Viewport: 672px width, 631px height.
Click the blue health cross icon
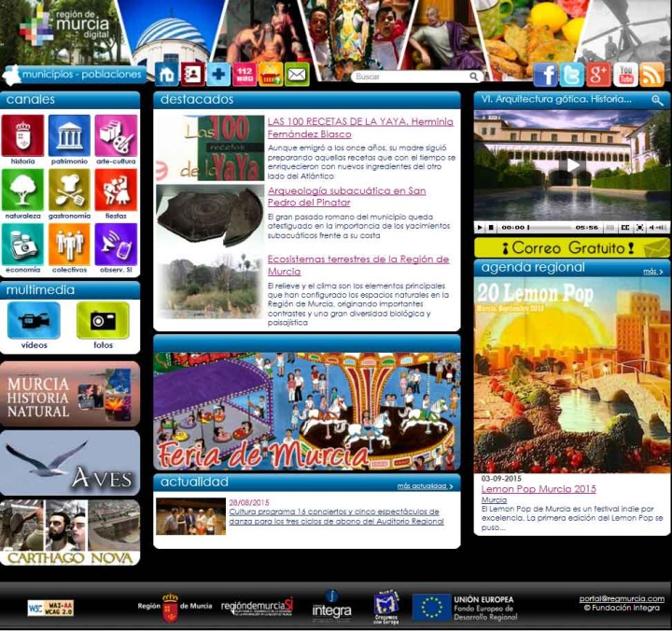point(218,75)
